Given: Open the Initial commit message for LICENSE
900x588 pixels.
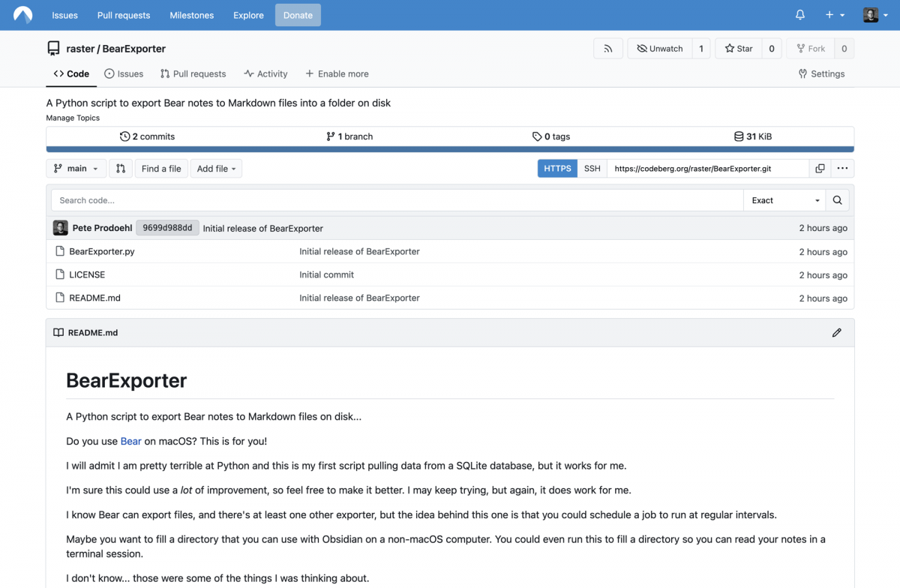Looking at the screenshot, I should pyautogui.click(x=326, y=275).
